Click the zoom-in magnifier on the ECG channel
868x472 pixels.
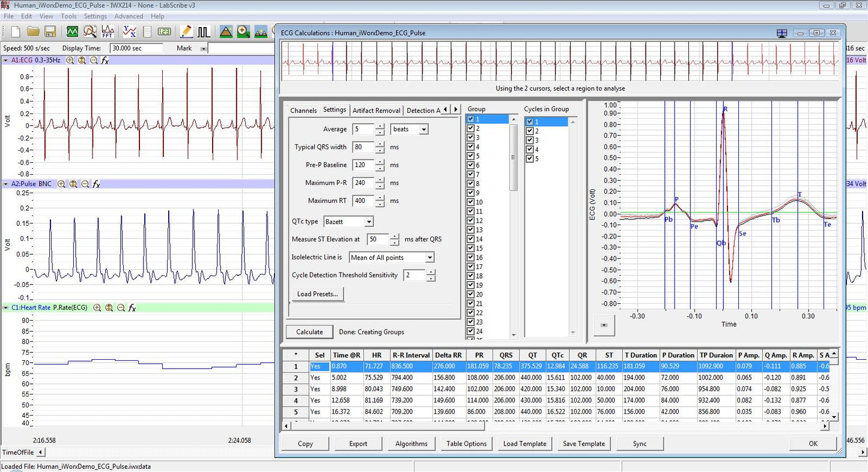(71, 60)
